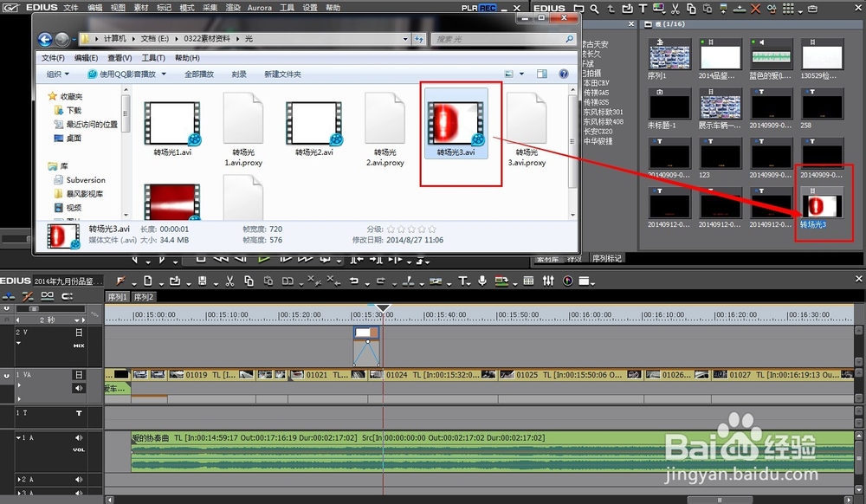
Task: Toggle Explorer preview pane button
Action: (x=542, y=74)
